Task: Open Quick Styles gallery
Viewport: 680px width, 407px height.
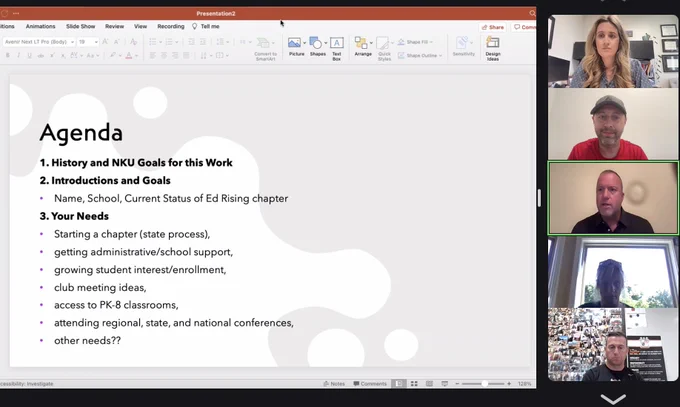Action: point(384,49)
